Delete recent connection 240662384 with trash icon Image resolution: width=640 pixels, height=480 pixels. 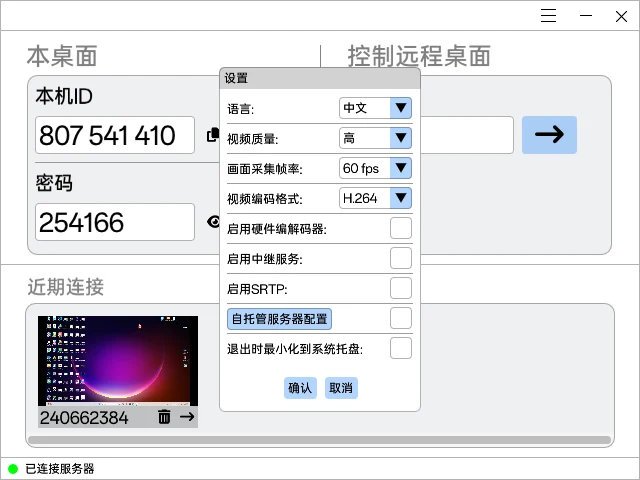click(x=164, y=417)
